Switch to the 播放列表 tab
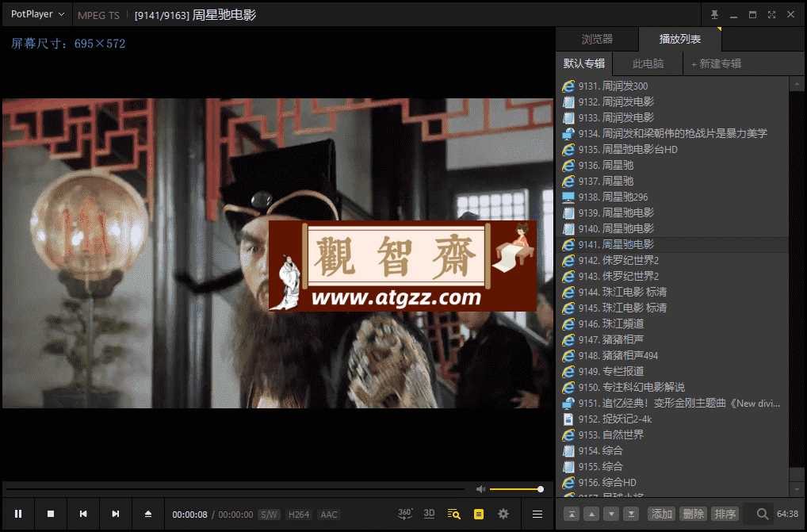This screenshot has height=532, width=807. (680, 39)
